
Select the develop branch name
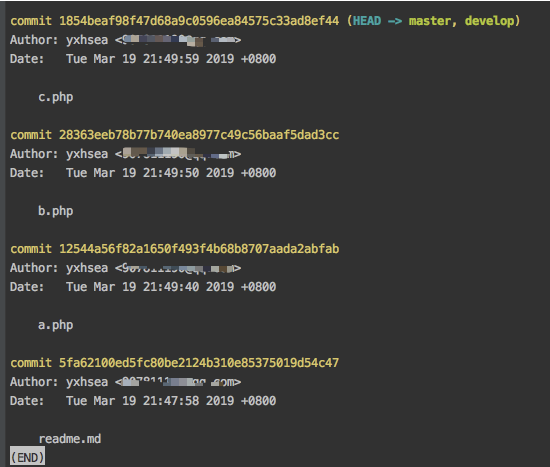pyautogui.click(x=489, y=21)
